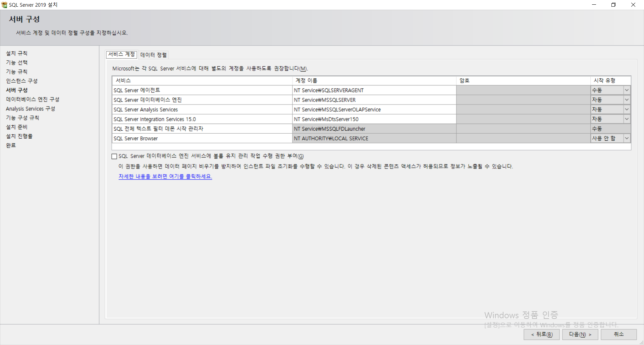This screenshot has width=644, height=345.
Task: Click the 취소 button
Action: 619,334
